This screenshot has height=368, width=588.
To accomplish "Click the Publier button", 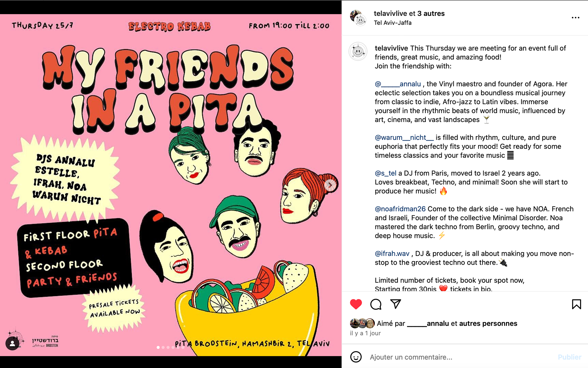I will [569, 357].
